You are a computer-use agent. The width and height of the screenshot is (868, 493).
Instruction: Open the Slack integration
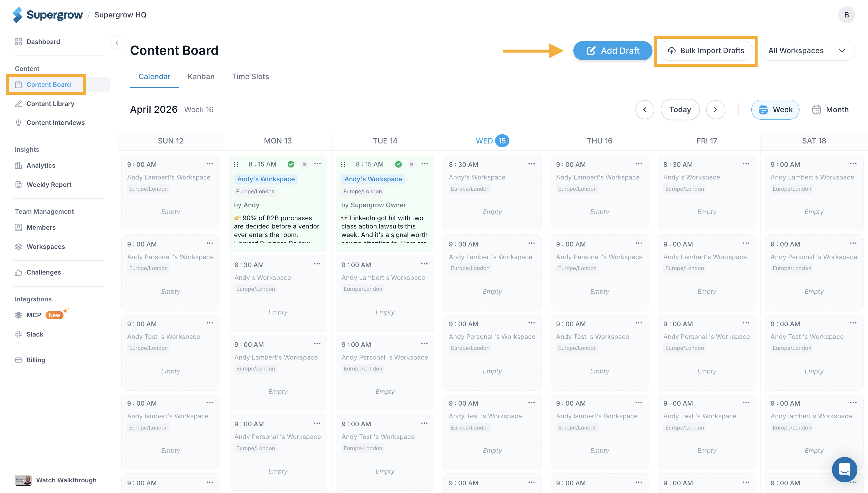29,334
